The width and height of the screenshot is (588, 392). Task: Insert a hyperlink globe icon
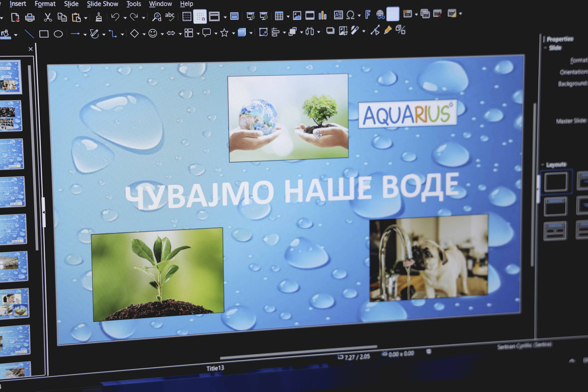tap(380, 15)
